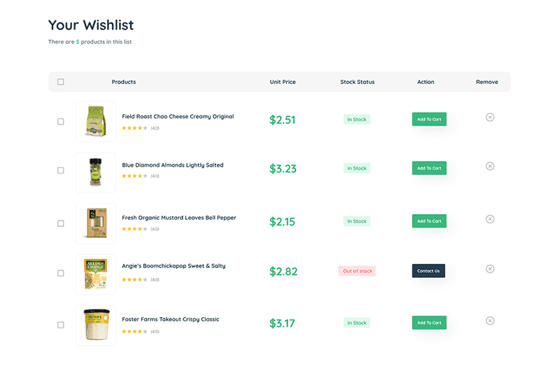Click In Stock badge for Fresh Organic Mustard
This screenshot has width=560, height=392.
[x=357, y=221]
